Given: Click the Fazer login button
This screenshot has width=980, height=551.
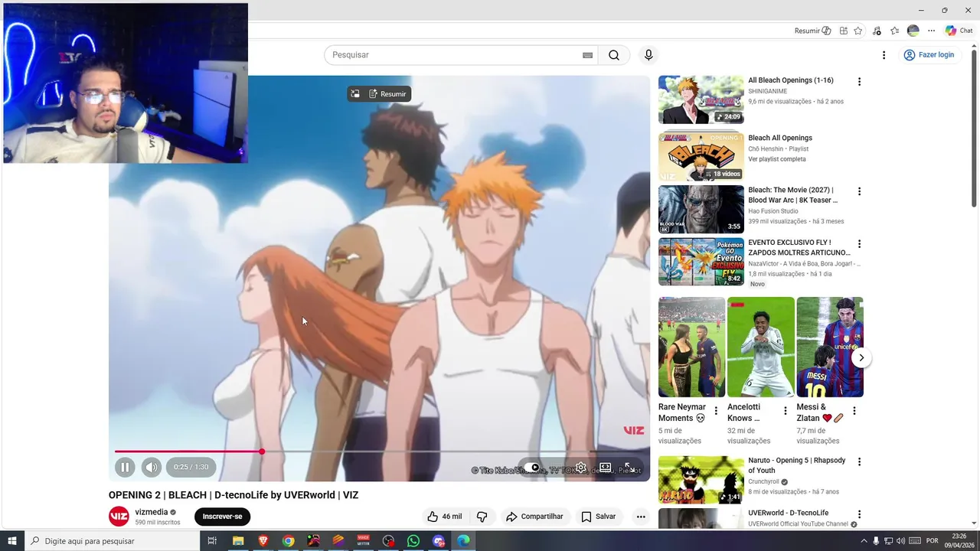Looking at the screenshot, I should pyautogui.click(x=929, y=55).
